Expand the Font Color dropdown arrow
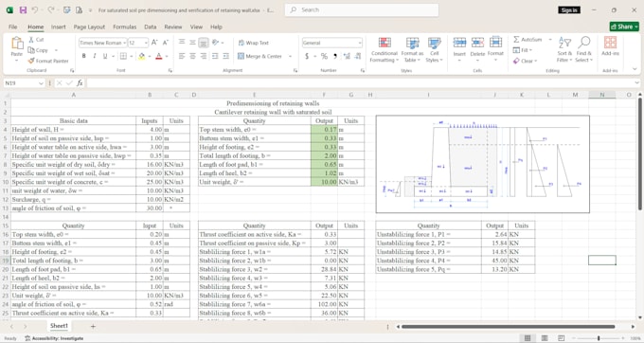The width and height of the screenshot is (644, 343). [x=167, y=56]
